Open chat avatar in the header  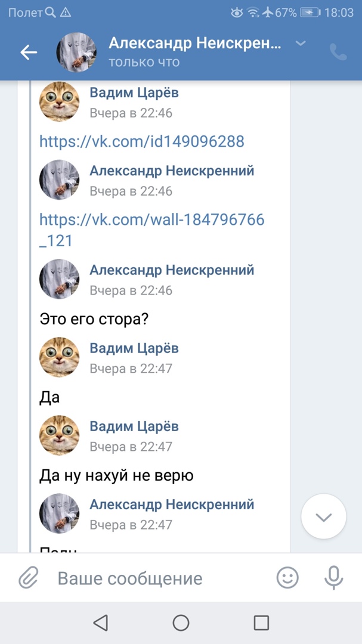point(76,52)
